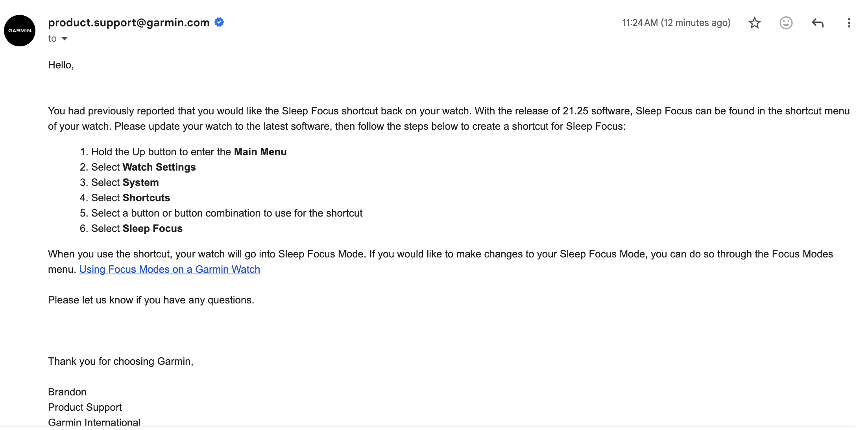Click the bold "Shortcuts" step text
The width and height of the screenshot is (868, 430).
pyautogui.click(x=146, y=198)
